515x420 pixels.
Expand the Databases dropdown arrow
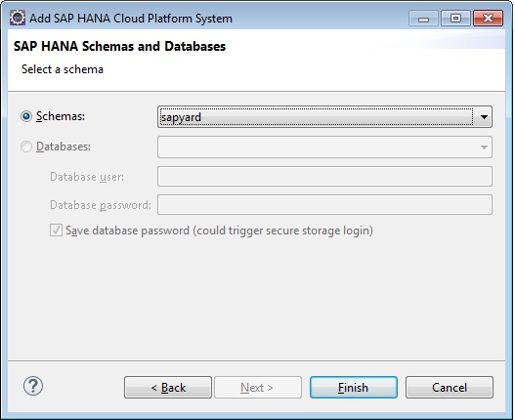484,147
